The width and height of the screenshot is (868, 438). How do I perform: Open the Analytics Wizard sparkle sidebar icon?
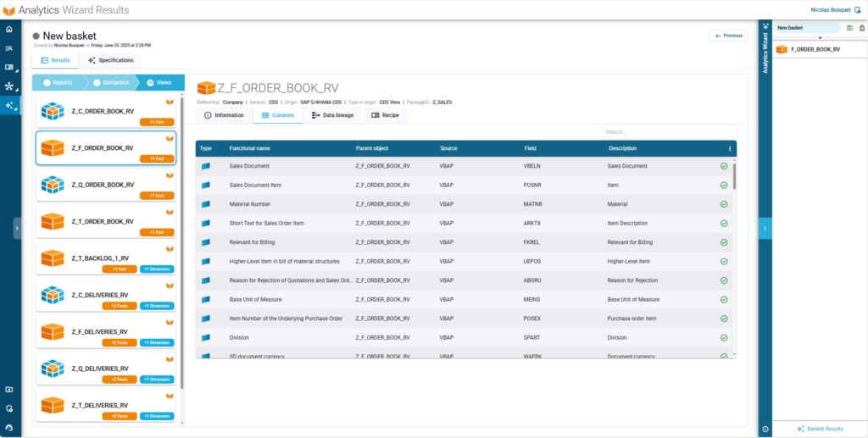9,106
